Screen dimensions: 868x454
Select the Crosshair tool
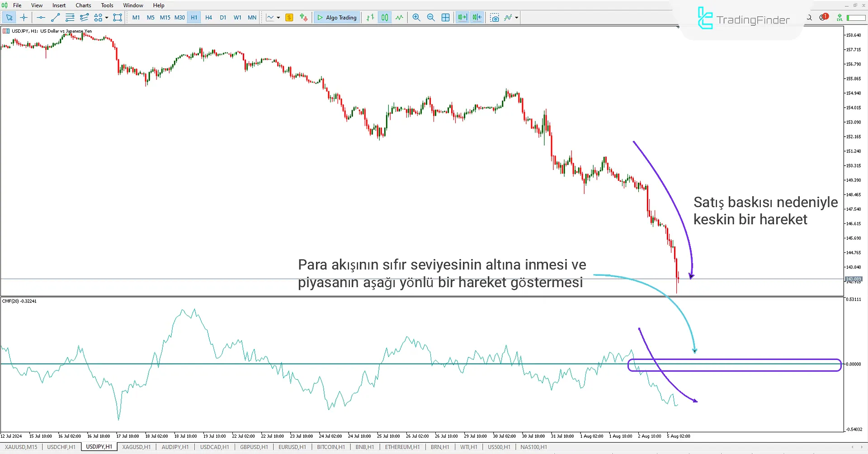coord(24,18)
